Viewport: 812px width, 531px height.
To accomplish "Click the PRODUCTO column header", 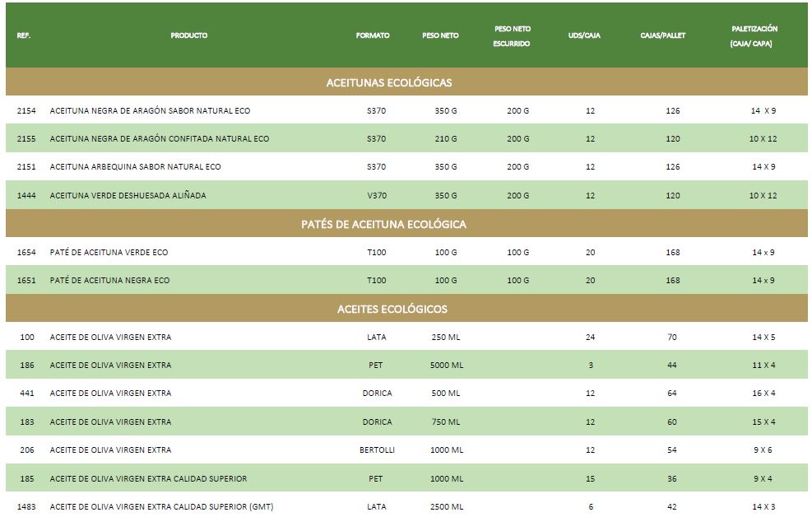I will tap(188, 35).
